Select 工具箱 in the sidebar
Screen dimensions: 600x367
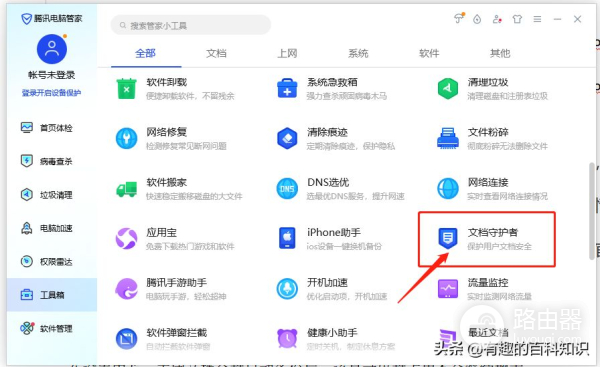[52, 295]
